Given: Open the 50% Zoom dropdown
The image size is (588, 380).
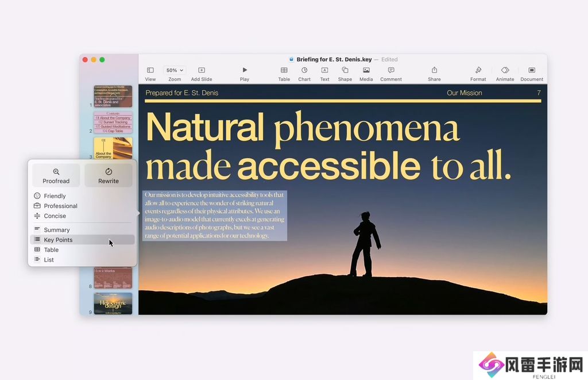Looking at the screenshot, I should [175, 70].
